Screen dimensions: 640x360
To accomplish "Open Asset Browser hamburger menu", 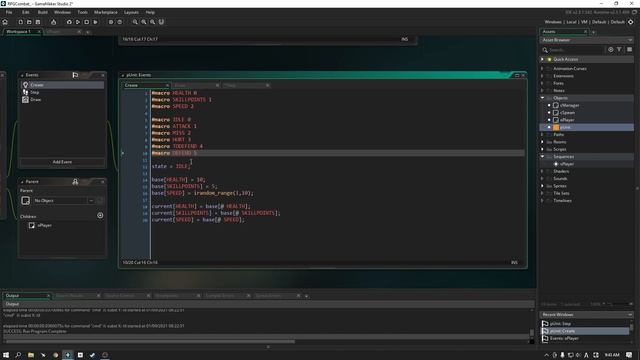I will (629, 49).
